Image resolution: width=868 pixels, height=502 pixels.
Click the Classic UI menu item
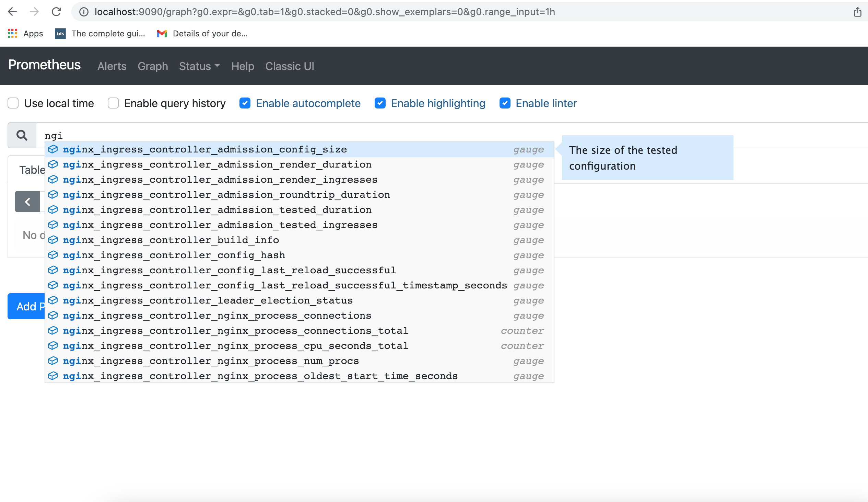click(x=290, y=66)
